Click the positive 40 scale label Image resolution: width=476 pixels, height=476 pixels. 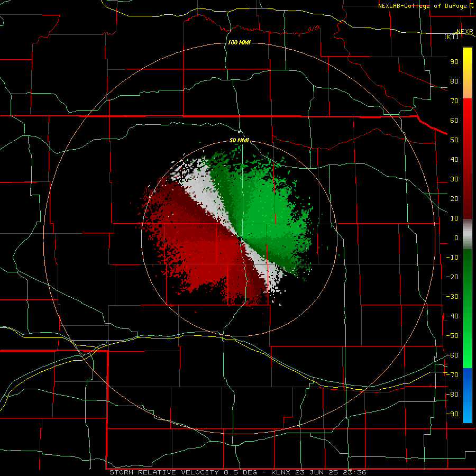[x=454, y=159]
